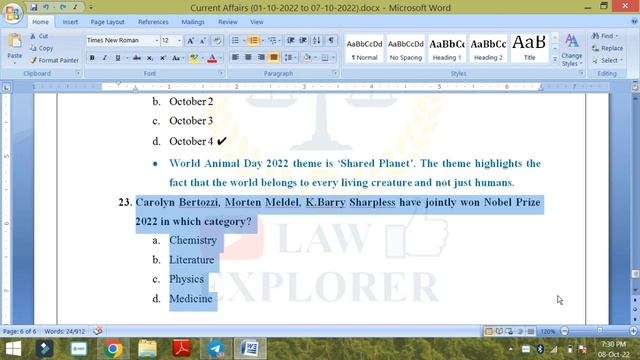
Task: Open the line spacing menu
Action: [289, 58]
